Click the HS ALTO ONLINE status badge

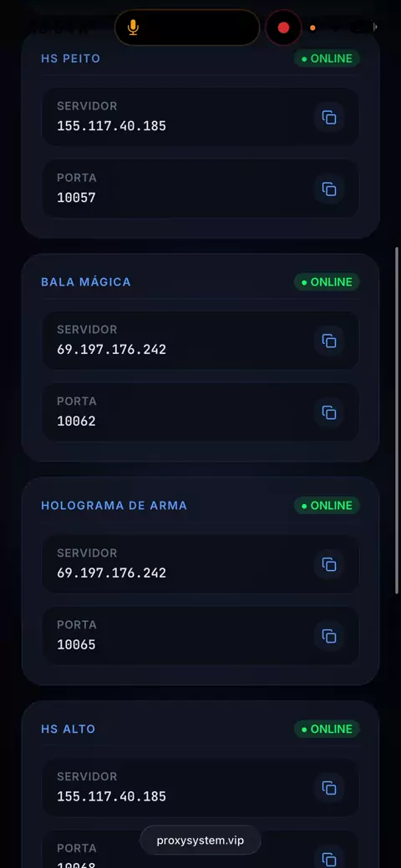[x=327, y=729]
